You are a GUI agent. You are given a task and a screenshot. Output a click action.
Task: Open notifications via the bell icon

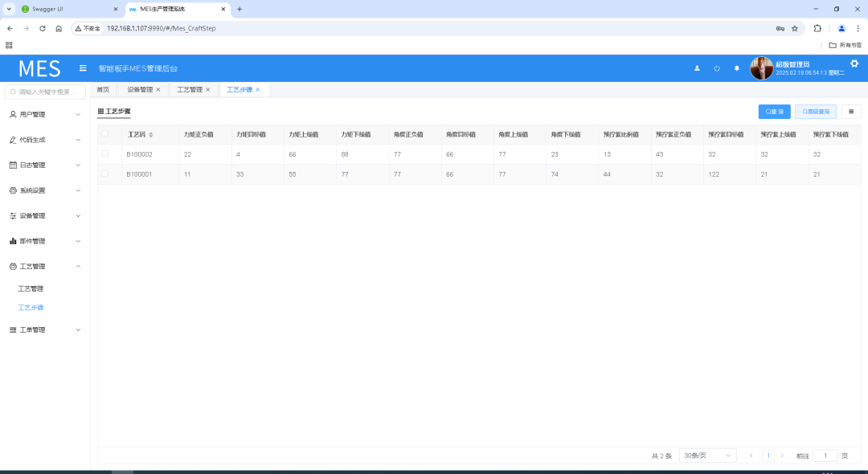736,68
